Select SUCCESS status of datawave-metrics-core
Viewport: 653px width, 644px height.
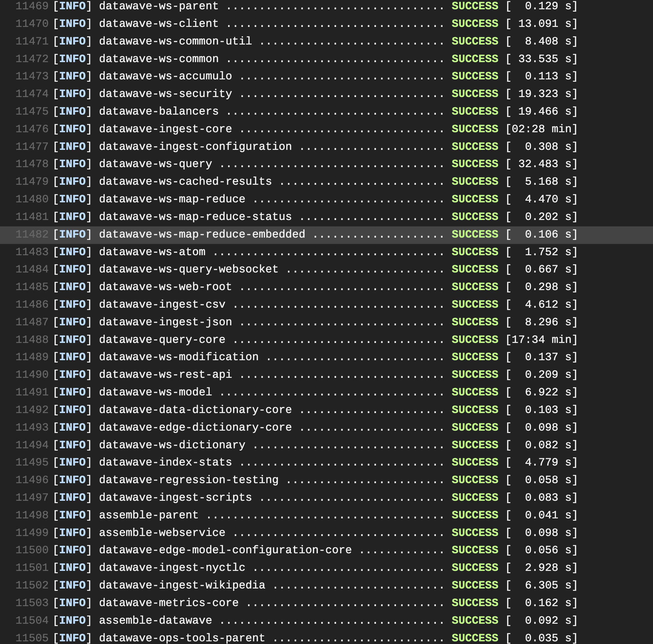click(x=474, y=602)
